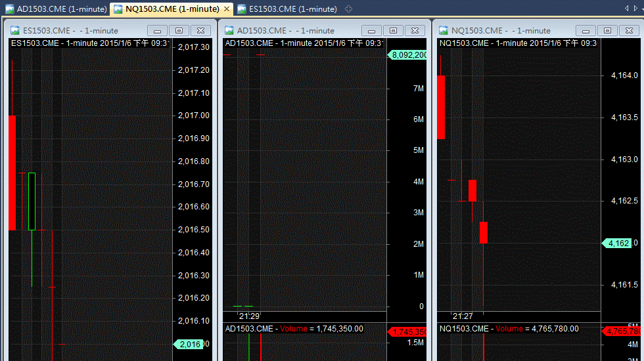The width and height of the screenshot is (644, 361).
Task: Minimize the AD1503.CME chart window
Action: coord(372,31)
